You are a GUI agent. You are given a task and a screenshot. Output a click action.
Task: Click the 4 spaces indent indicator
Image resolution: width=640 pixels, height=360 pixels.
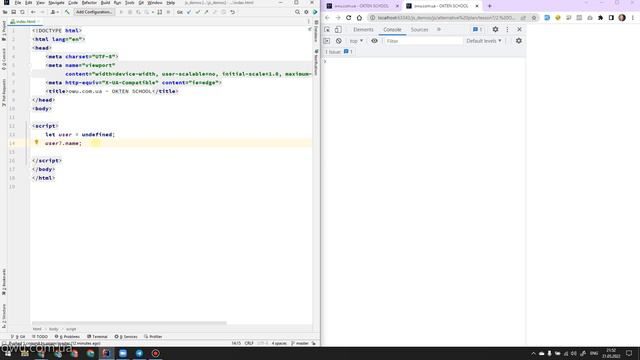pos(279,343)
